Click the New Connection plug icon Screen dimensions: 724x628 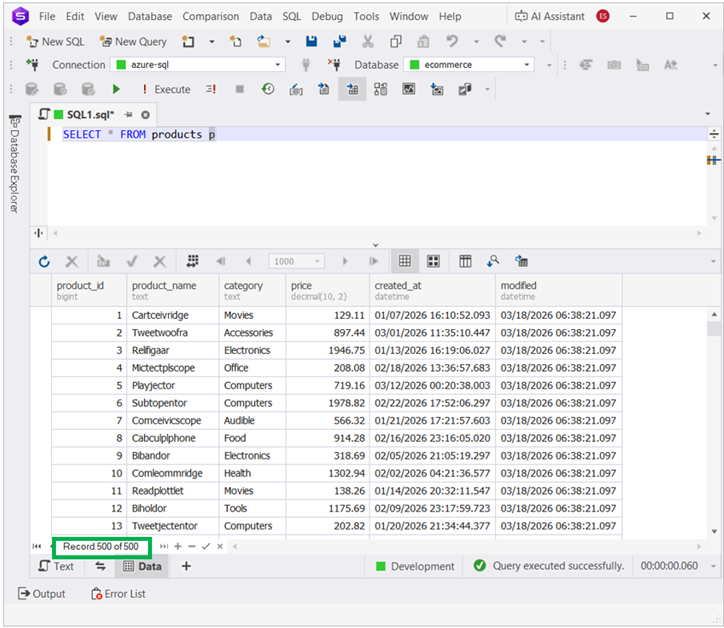click(33, 65)
